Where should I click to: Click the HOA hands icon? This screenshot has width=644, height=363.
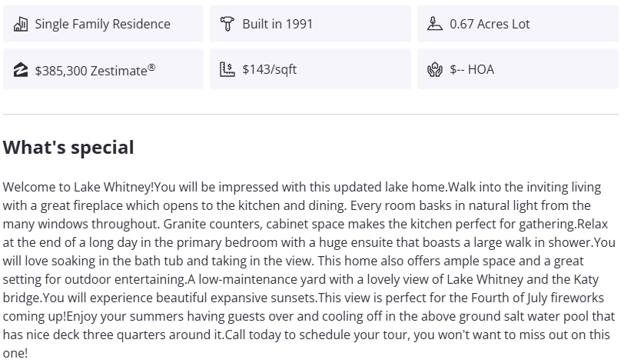435,70
